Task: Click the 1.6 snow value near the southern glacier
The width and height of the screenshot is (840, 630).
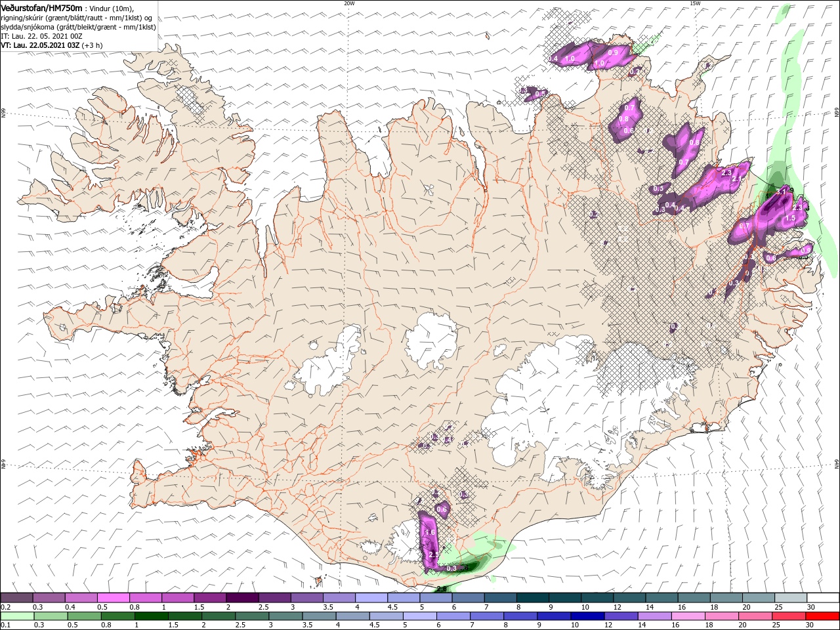Action: click(431, 532)
